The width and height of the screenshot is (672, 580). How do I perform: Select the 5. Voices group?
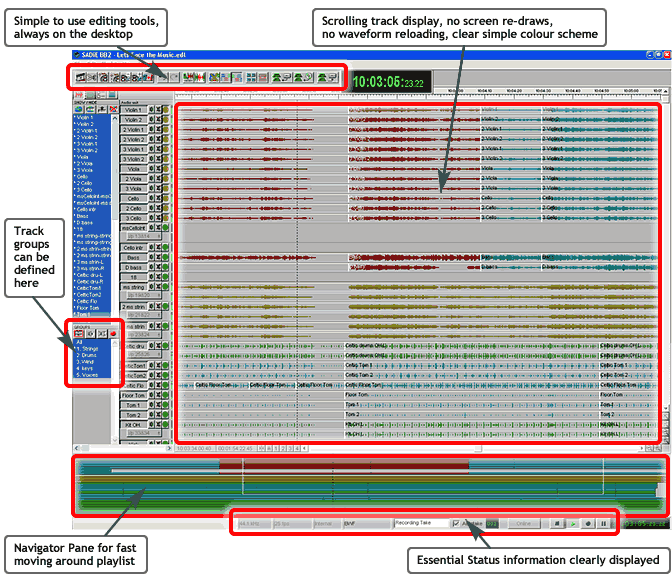(x=92, y=376)
